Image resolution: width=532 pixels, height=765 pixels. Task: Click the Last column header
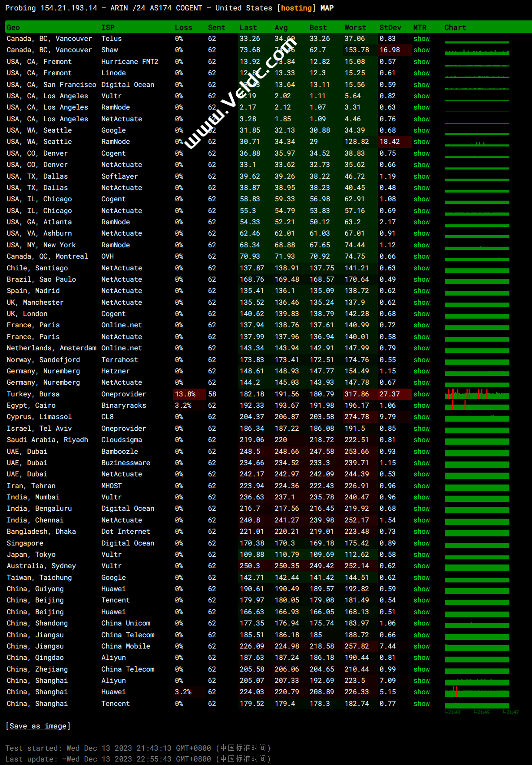(x=248, y=27)
